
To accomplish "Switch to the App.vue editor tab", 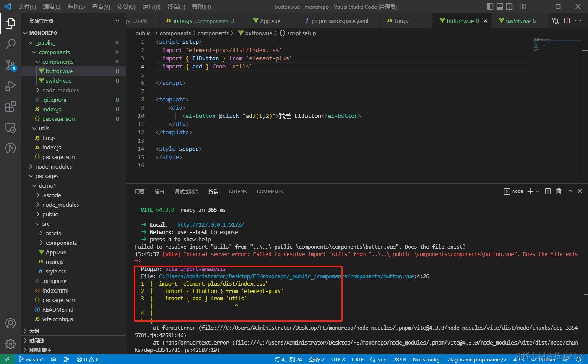I will pos(270,21).
